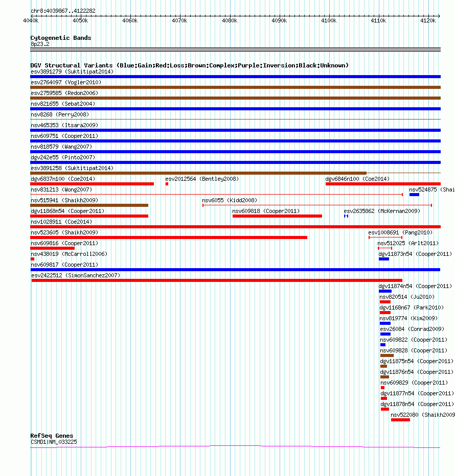Select nsv820514 (Ju2010) label
The height and width of the screenshot is (476, 455).
pos(407,297)
